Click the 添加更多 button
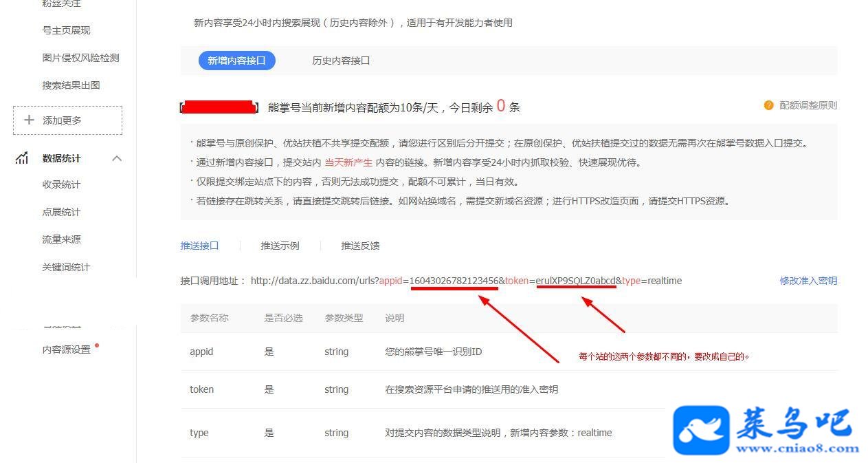 pyautogui.click(x=67, y=120)
